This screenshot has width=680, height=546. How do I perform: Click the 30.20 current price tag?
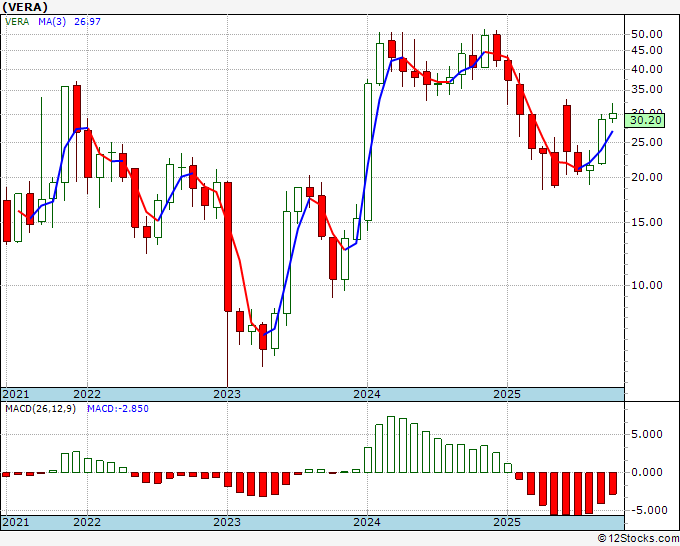645,120
